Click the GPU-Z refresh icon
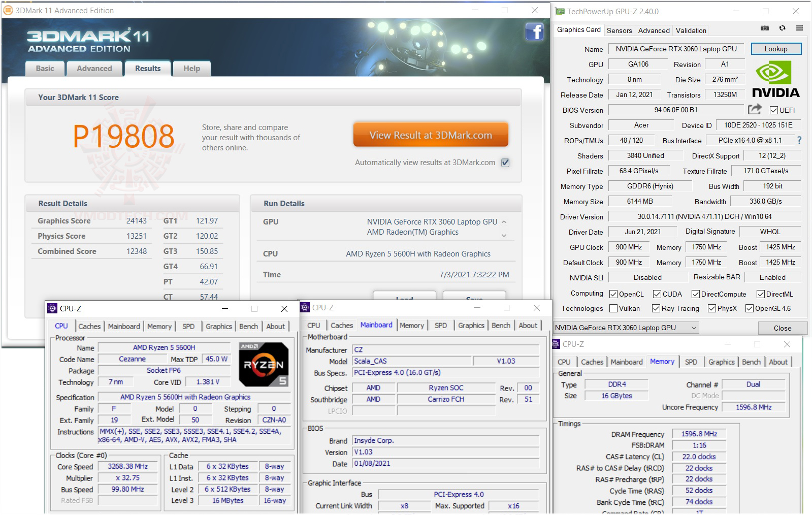Screen dimensions: 812x515 (782, 28)
